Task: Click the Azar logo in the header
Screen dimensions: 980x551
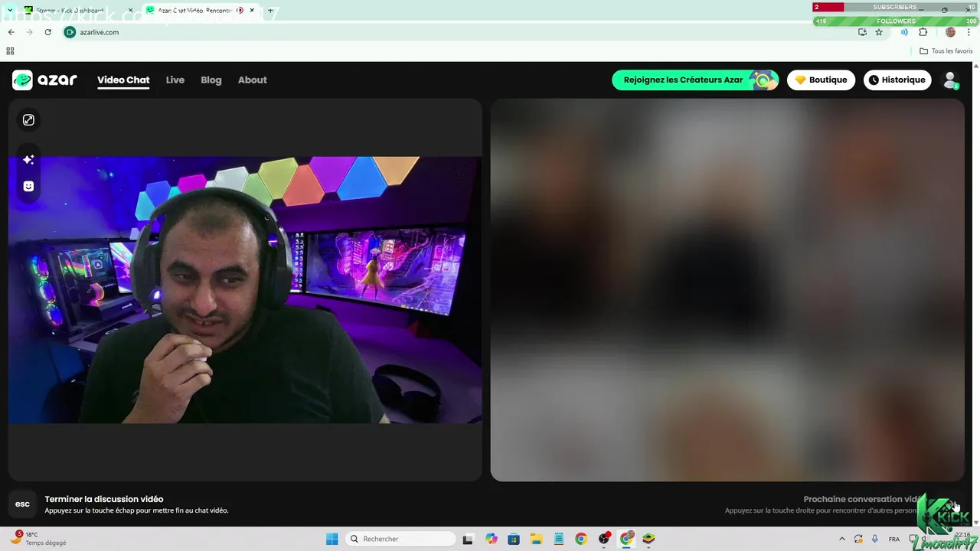Action: [x=44, y=80]
